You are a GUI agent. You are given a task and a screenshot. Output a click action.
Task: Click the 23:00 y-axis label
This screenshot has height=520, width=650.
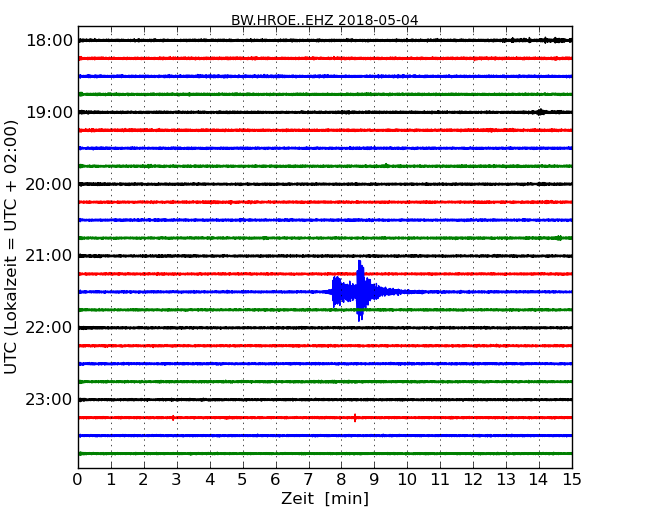pyautogui.click(x=49, y=400)
